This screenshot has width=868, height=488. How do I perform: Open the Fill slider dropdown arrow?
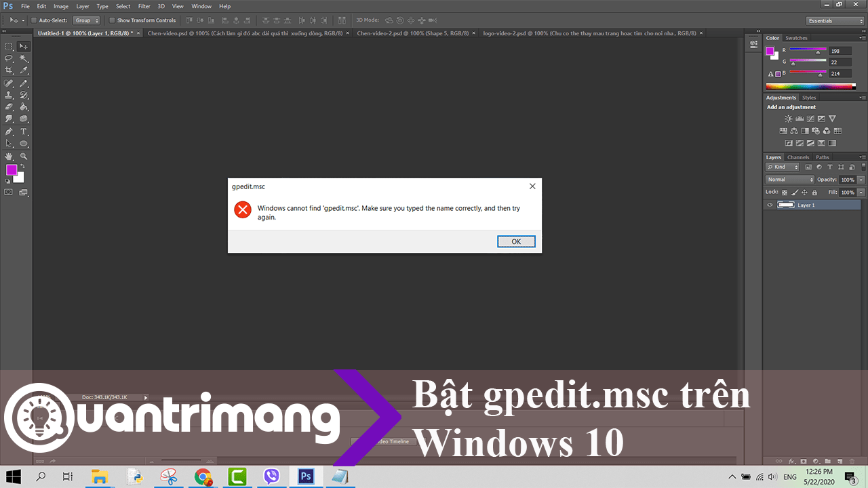coord(861,192)
